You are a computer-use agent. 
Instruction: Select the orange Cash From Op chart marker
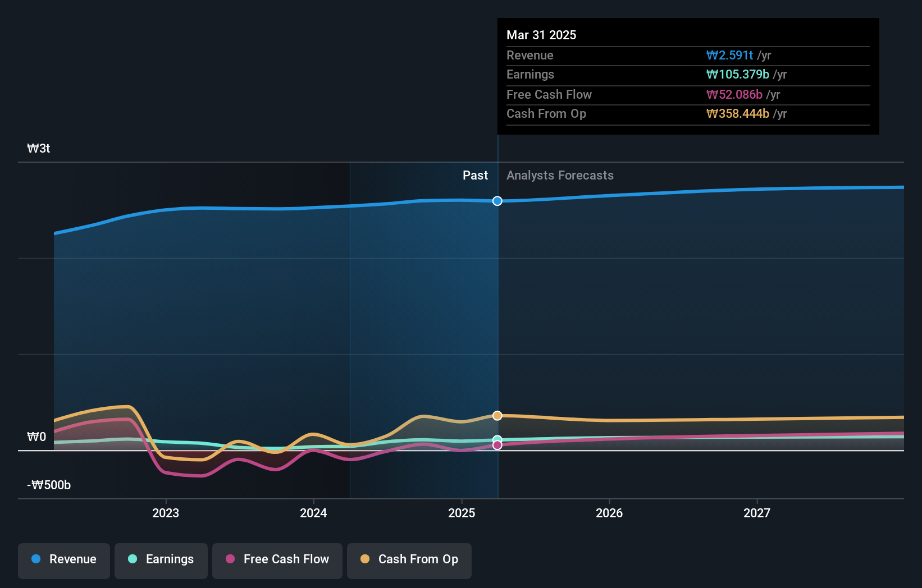pos(497,415)
